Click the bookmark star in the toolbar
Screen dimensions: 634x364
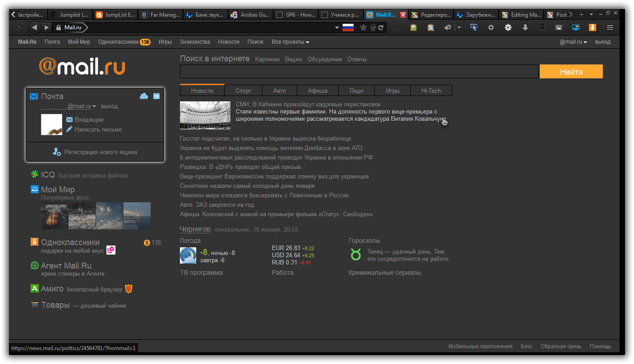point(363,27)
